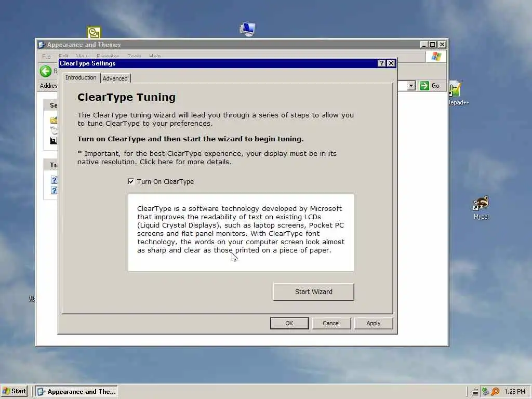Click the ClearType description text in the white box
The width and height of the screenshot is (532, 399).
(x=241, y=229)
